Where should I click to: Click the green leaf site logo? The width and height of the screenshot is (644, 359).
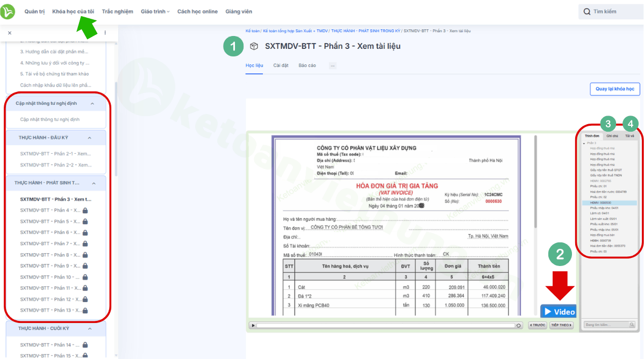pyautogui.click(x=9, y=11)
